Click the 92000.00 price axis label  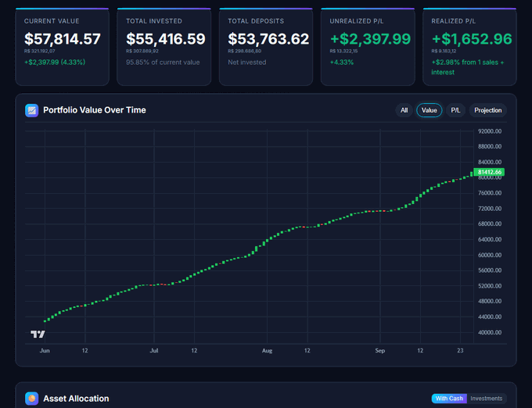pyautogui.click(x=490, y=131)
